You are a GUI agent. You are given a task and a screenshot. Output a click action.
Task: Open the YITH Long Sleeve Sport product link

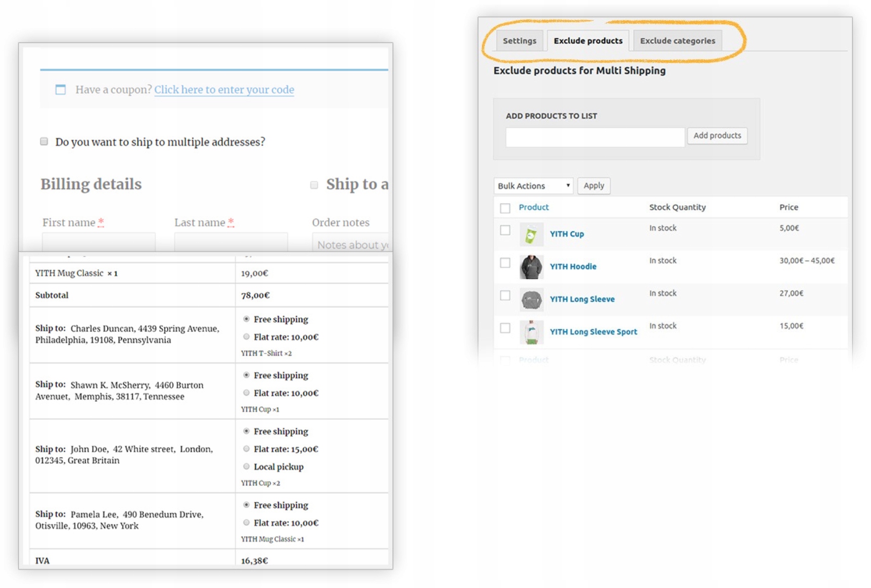pyautogui.click(x=593, y=332)
